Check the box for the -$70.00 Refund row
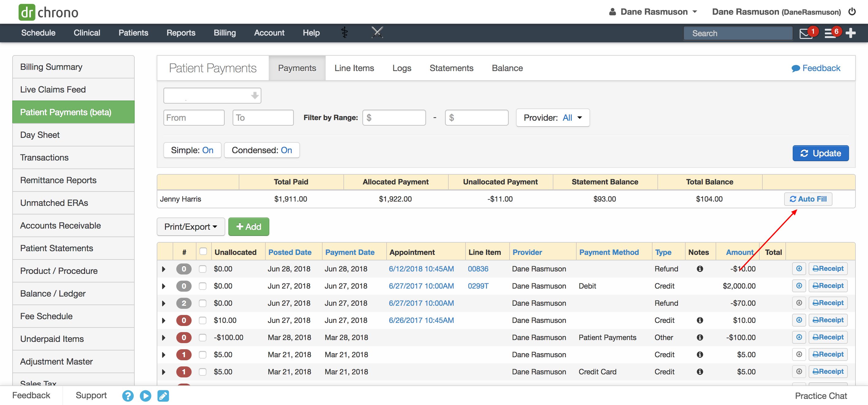This screenshot has width=868, height=405. (202, 304)
